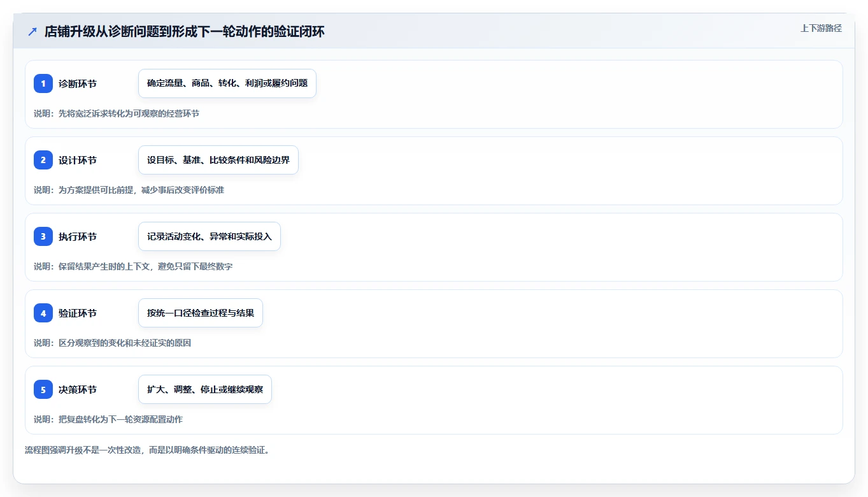Click the 确定流量、商品、转化、利润或履约问题 box
Image resolution: width=868 pixels, height=497 pixels.
pyautogui.click(x=227, y=83)
